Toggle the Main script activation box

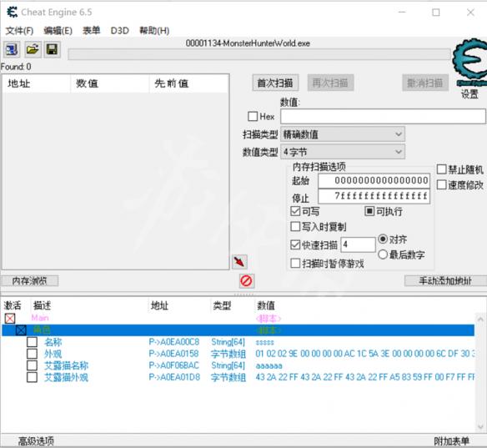point(10,318)
